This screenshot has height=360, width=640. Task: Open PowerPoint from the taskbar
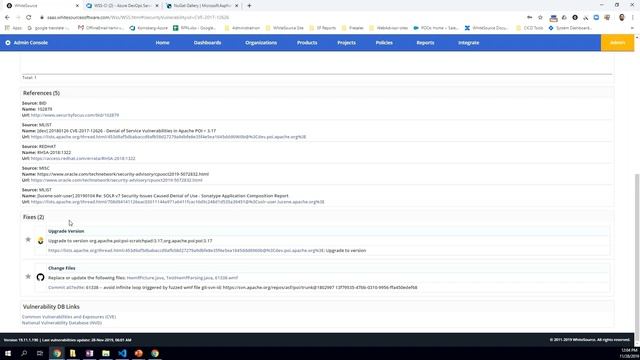[138, 353]
